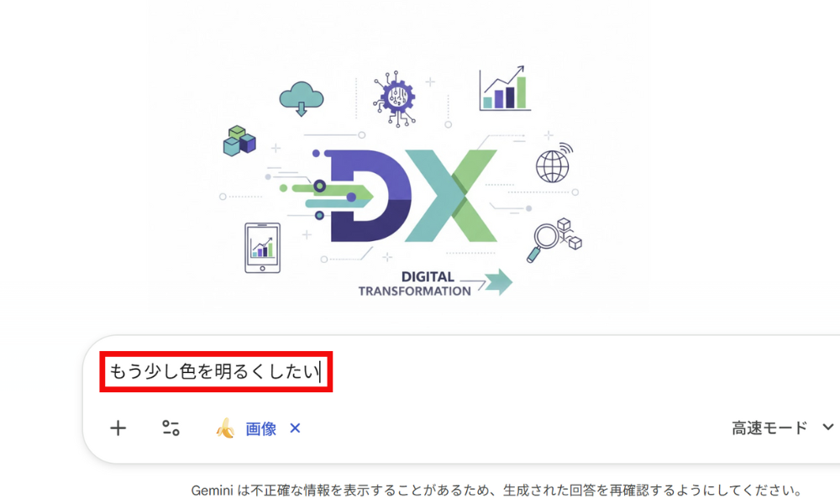This screenshot has height=504, width=840.
Task: Click the green and blue cubes icon
Action: pos(239,141)
